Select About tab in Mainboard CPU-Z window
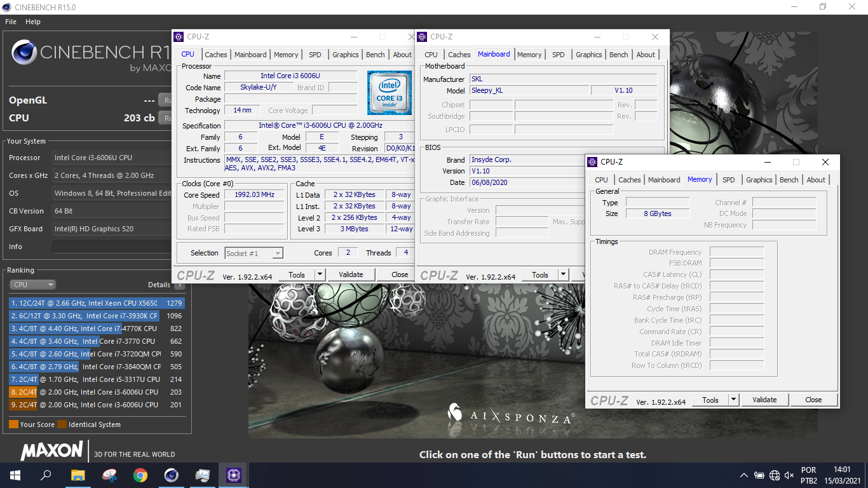This screenshot has height=488, width=868. pyautogui.click(x=646, y=55)
